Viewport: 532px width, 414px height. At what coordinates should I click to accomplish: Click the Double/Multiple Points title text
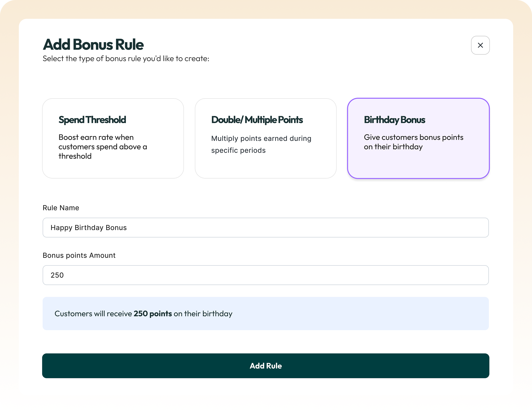257,120
